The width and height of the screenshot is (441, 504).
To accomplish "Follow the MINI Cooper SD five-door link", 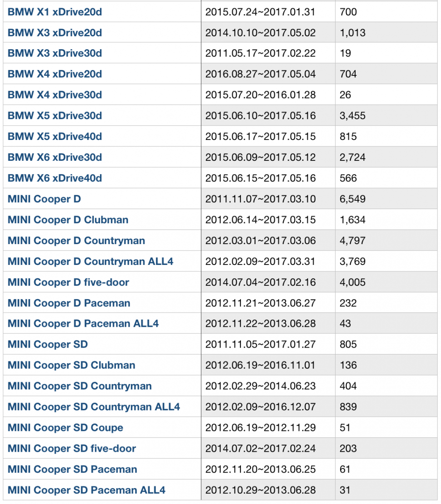I will pos(72,449).
